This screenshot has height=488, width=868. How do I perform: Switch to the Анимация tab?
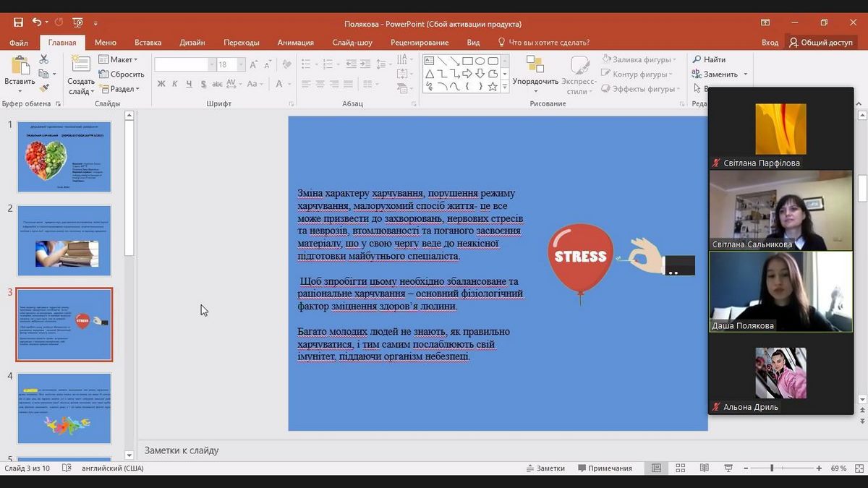295,43
